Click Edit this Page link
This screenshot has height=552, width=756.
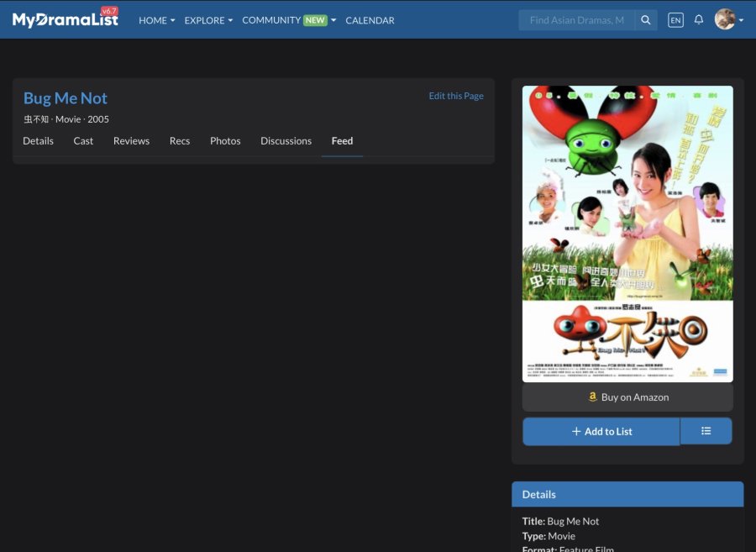tap(456, 96)
